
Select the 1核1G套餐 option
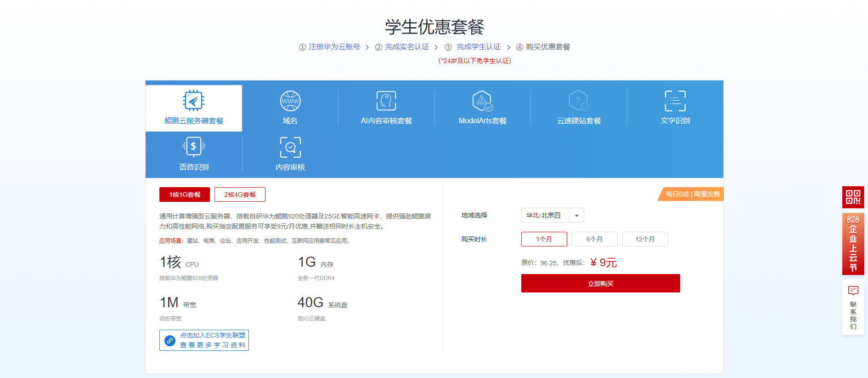185,195
